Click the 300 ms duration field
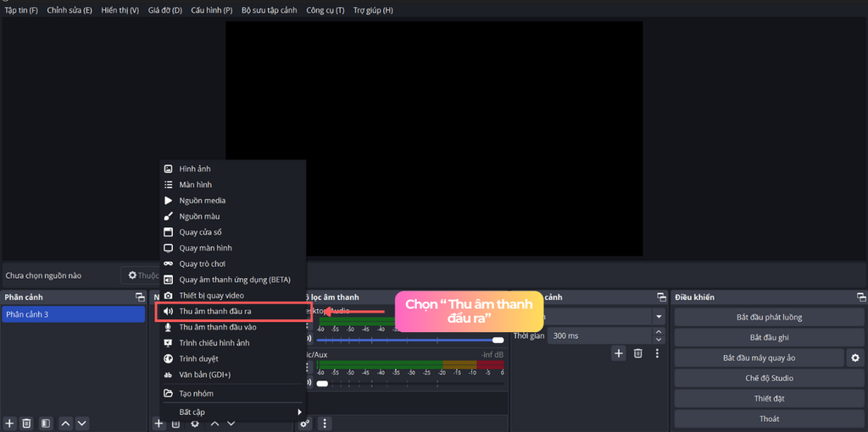Image resolution: width=868 pixels, height=432 pixels. (599, 335)
